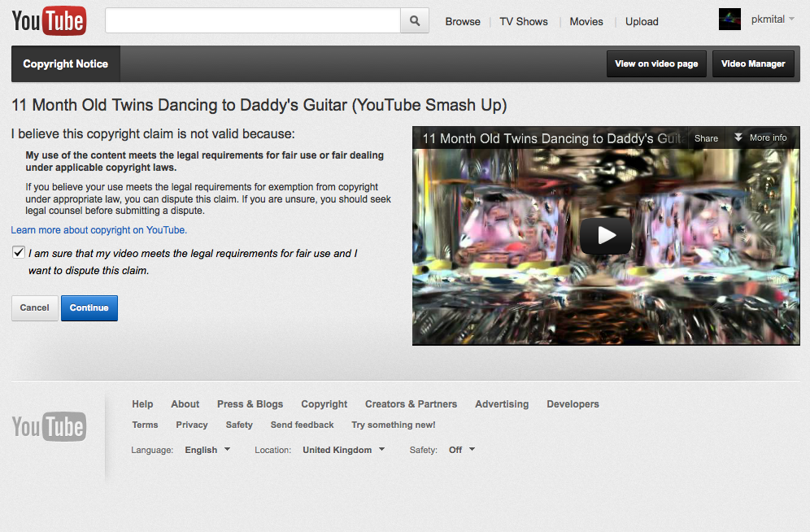
Task: Click the pkmital profile avatar
Action: [x=729, y=20]
